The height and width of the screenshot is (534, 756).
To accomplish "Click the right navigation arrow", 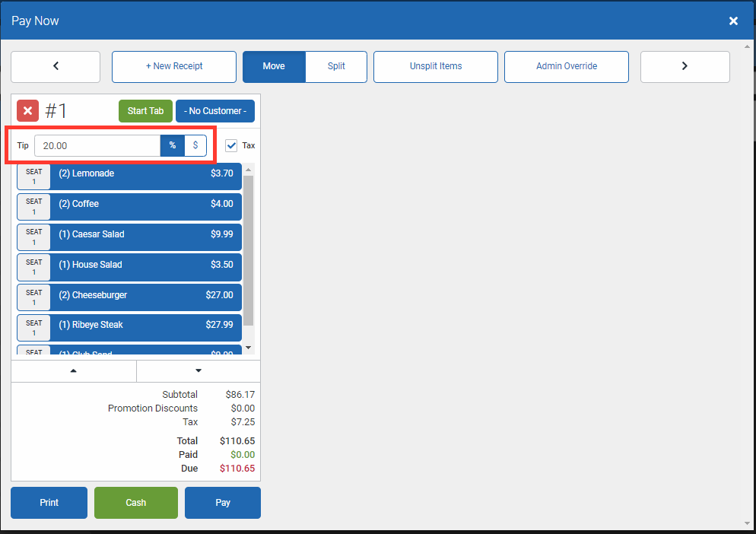I will pos(685,67).
